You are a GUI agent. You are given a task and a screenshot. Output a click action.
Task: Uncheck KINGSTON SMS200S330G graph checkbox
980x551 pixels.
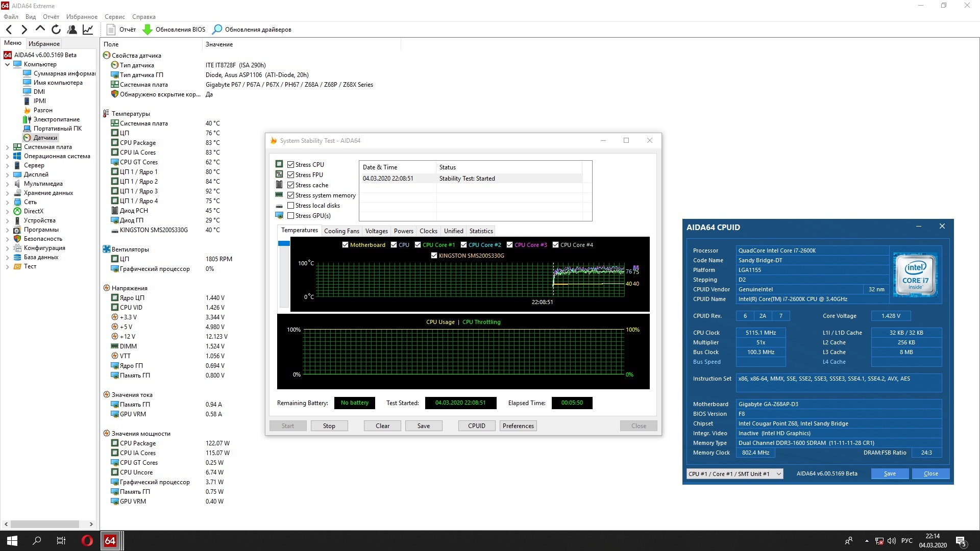coord(434,256)
